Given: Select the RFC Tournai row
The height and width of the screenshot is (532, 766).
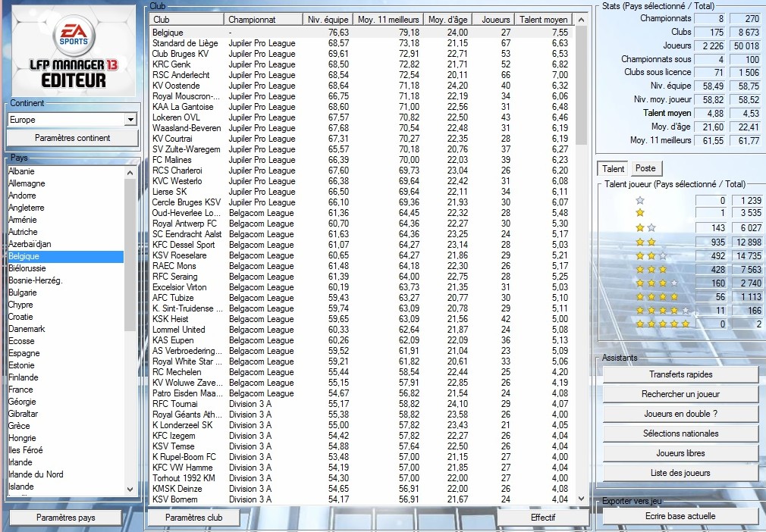Looking at the screenshot, I should click(362, 404).
